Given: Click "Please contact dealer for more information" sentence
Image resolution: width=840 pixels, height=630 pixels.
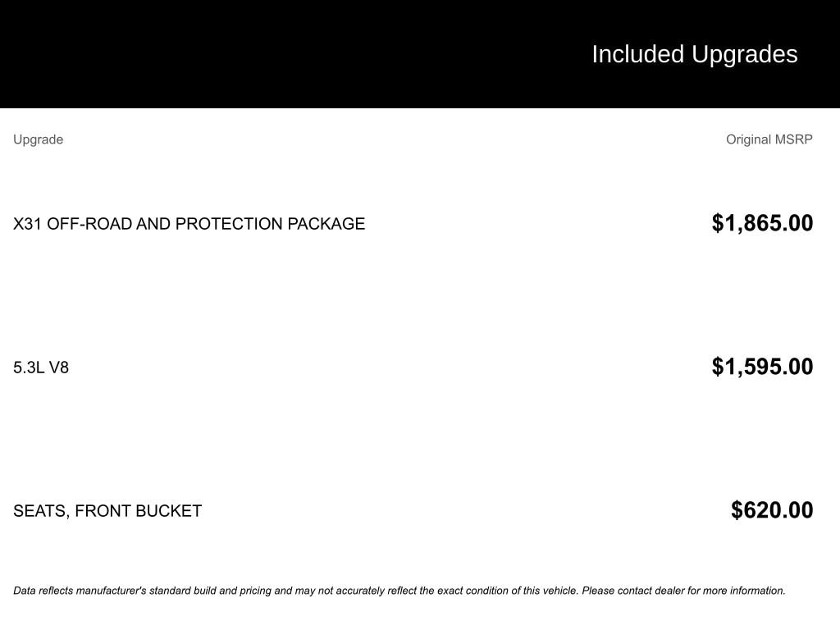Looking at the screenshot, I should 683,591.
